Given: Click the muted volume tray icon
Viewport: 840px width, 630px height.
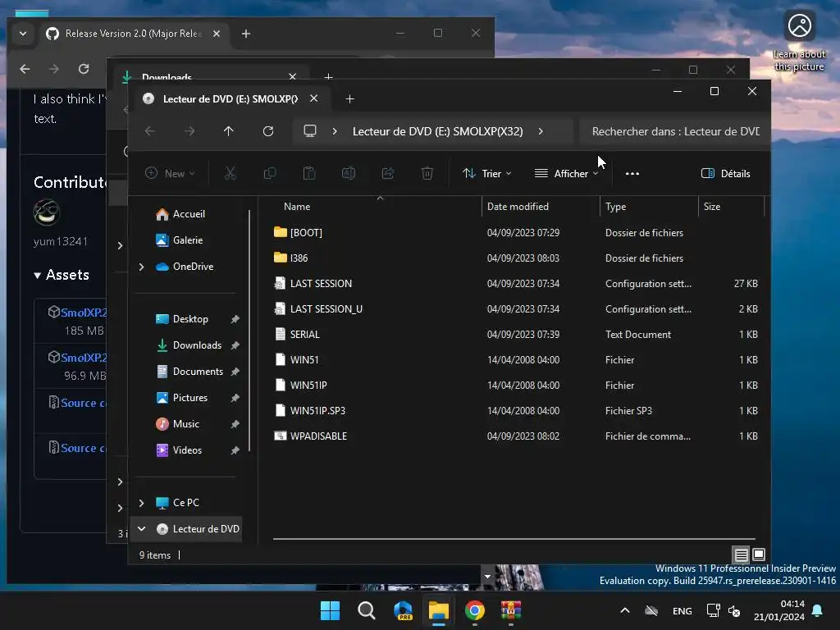Looking at the screenshot, I should [x=734, y=610].
